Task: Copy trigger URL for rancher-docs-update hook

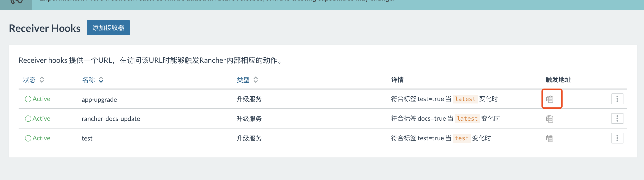Action: pyautogui.click(x=550, y=119)
